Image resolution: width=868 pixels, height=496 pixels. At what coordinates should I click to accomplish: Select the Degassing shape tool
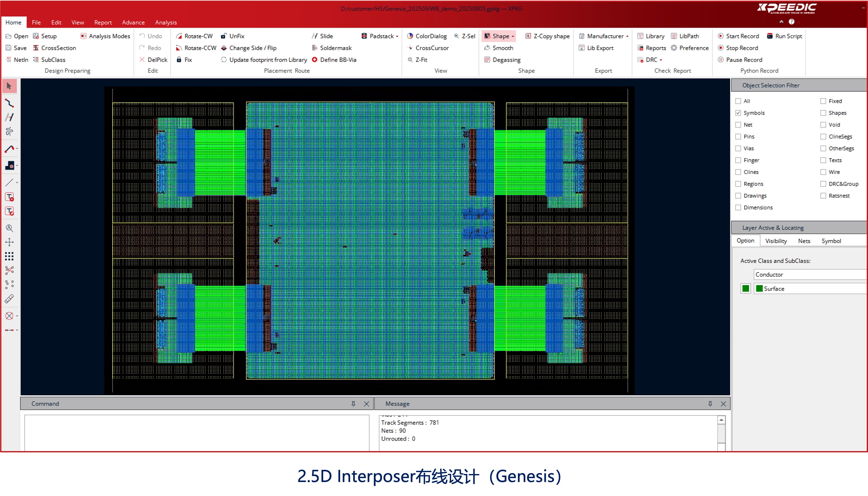(x=502, y=60)
